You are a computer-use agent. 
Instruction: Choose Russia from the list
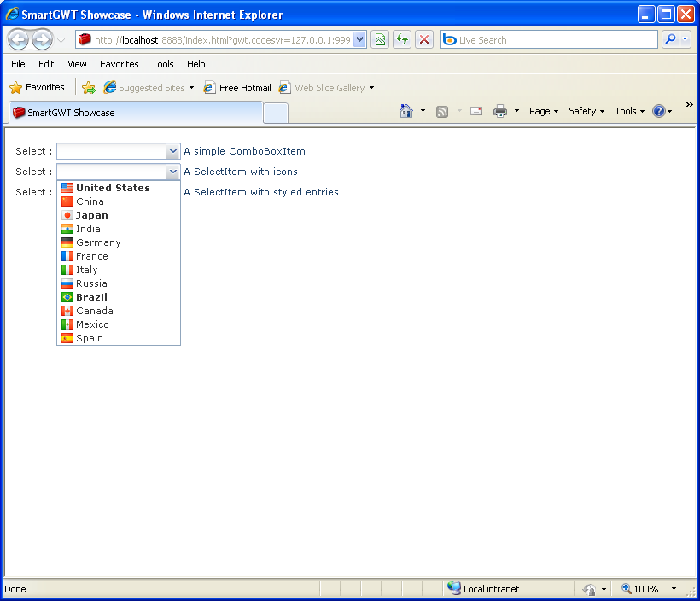tap(119, 283)
